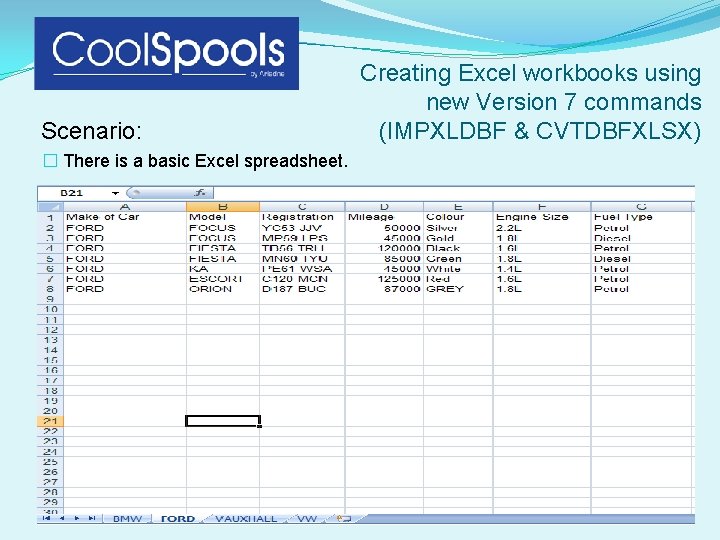Open the Name Box dropdown arrow
Viewport: 720px width, 540px height.
click(x=115, y=193)
